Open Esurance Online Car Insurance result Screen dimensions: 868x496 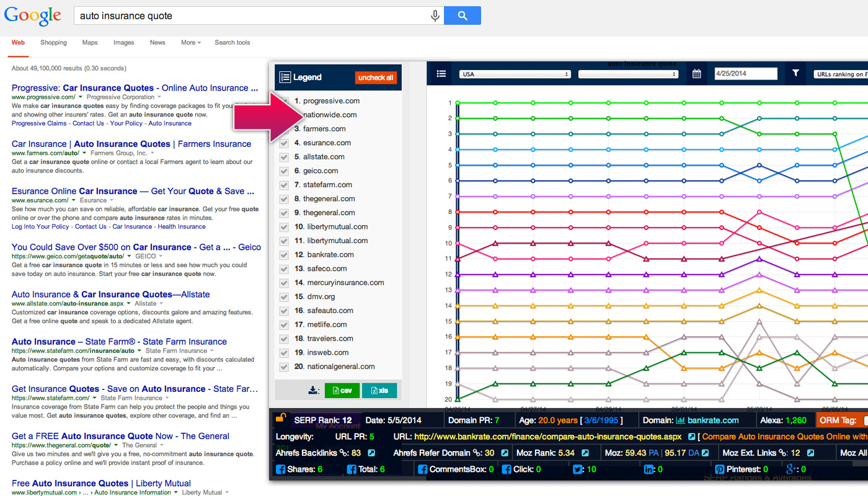pyautogui.click(x=133, y=191)
